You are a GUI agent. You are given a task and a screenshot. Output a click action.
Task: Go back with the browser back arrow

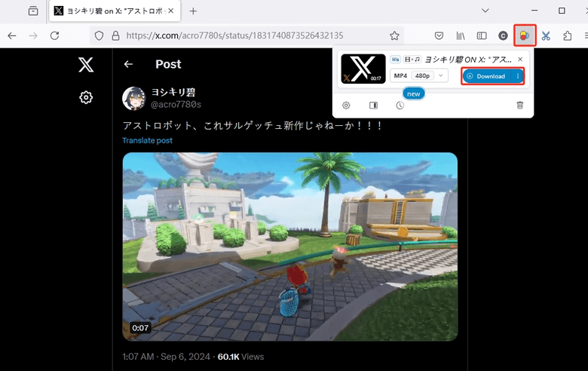tap(12, 35)
